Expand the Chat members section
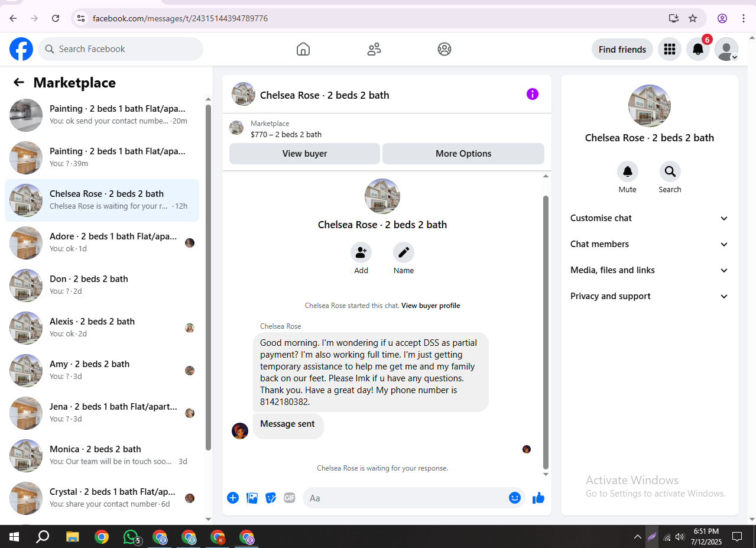This screenshot has width=756, height=548. pos(649,244)
